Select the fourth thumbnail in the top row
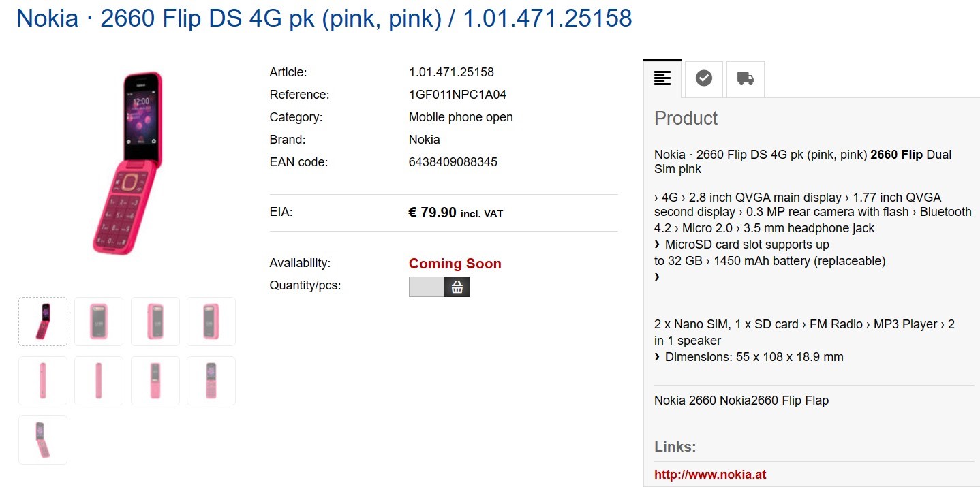The height and width of the screenshot is (487, 980). point(211,321)
